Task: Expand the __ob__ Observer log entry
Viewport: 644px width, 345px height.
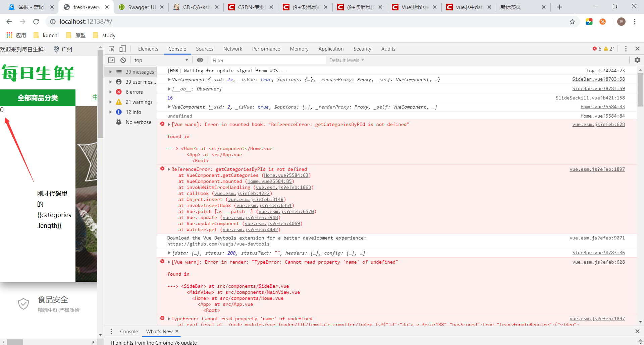Action: [x=169, y=89]
